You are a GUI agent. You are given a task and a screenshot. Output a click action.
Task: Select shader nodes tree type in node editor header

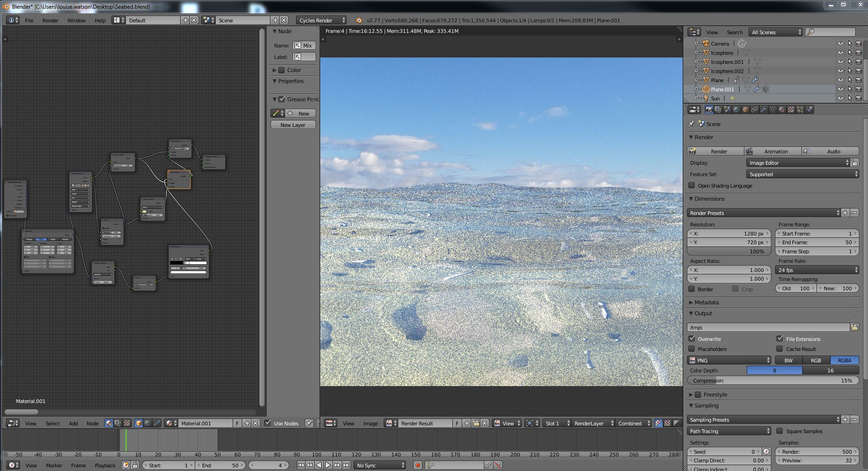point(109,423)
